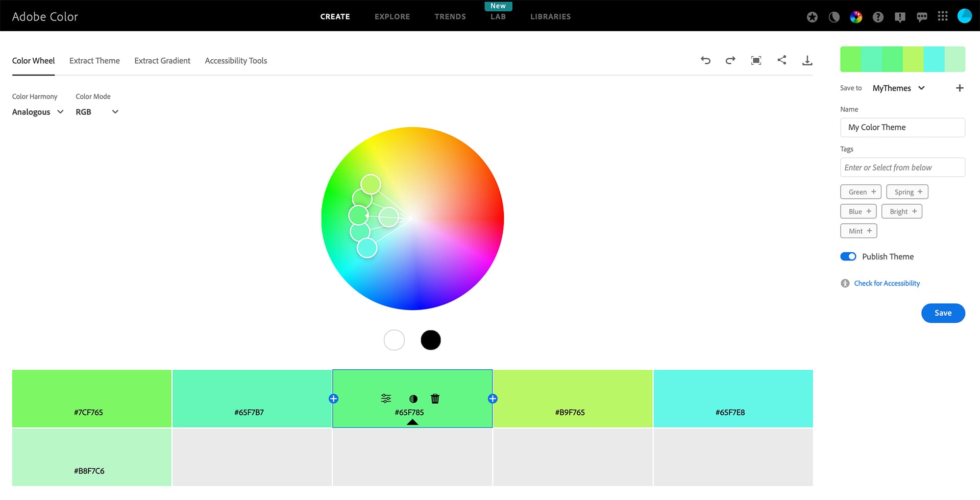Open the Check for Accessibility link
Screen dimensions: 980x500
coord(887,283)
